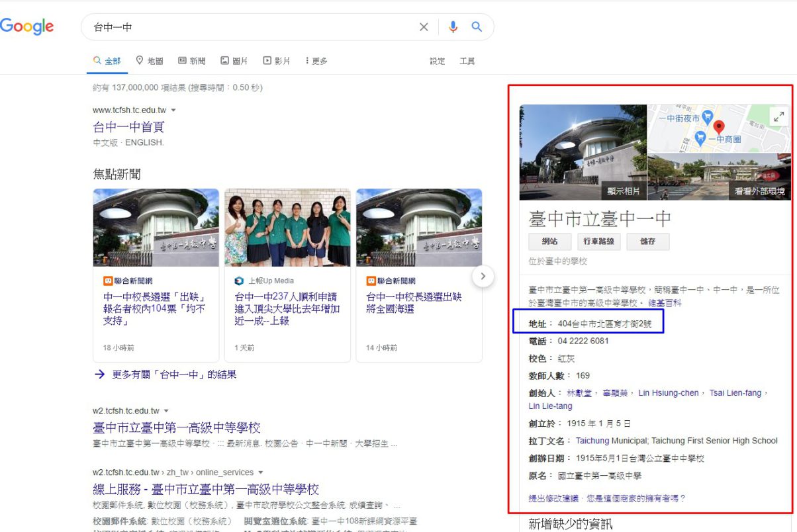Open 設定 search settings
This screenshot has height=532, width=797.
coord(438,61)
